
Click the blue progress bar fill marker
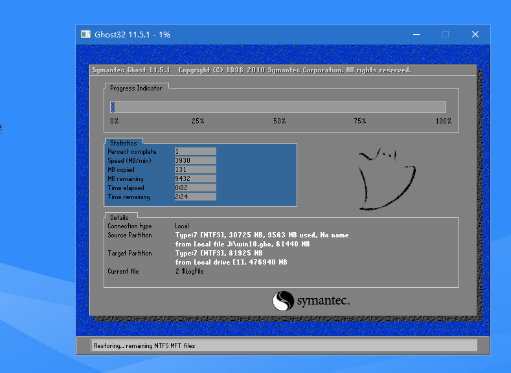click(113, 107)
